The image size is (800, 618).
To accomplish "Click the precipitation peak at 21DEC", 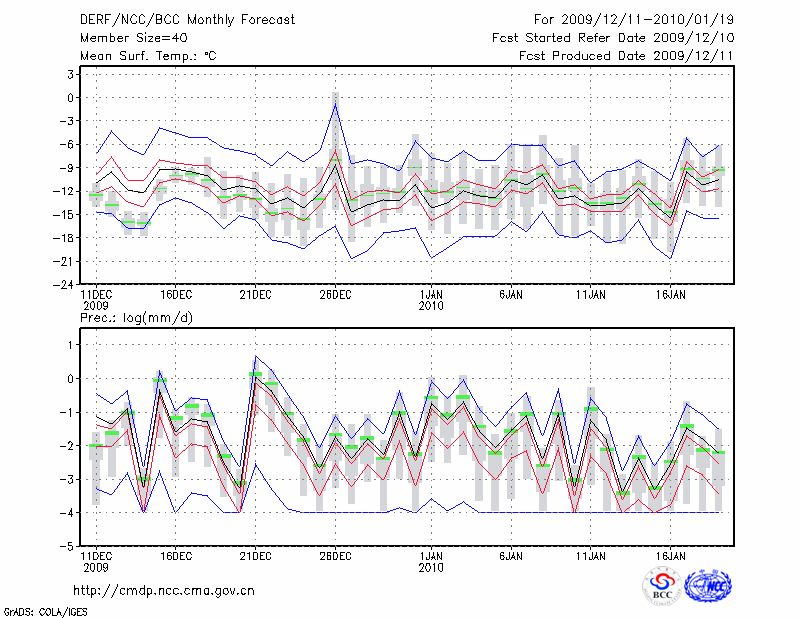I will (x=255, y=357).
